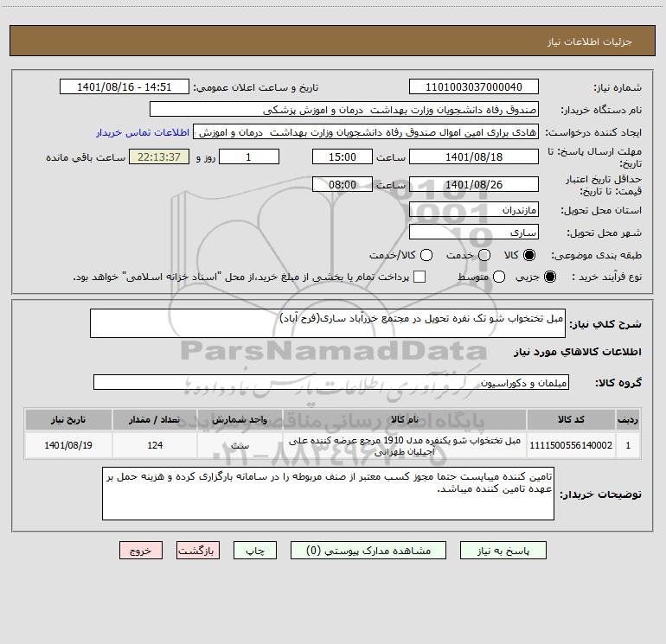Viewport: 666px width, 644px height.
Task: Click the quantity cell 124
Action: [x=155, y=445]
